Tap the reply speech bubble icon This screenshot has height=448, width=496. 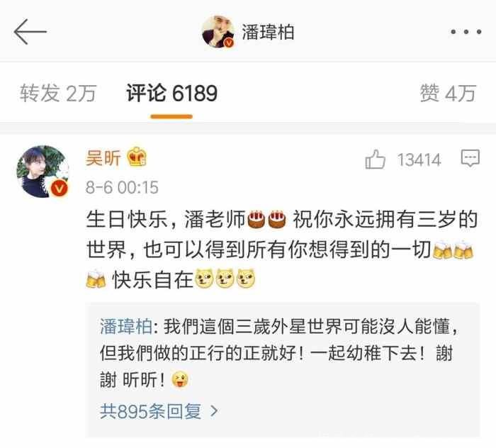(x=470, y=158)
